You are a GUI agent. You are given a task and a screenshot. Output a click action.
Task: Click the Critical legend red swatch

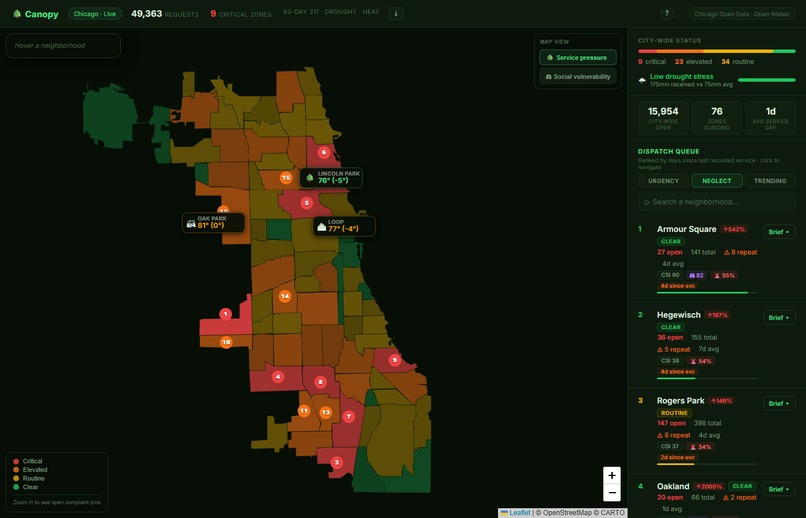16,461
